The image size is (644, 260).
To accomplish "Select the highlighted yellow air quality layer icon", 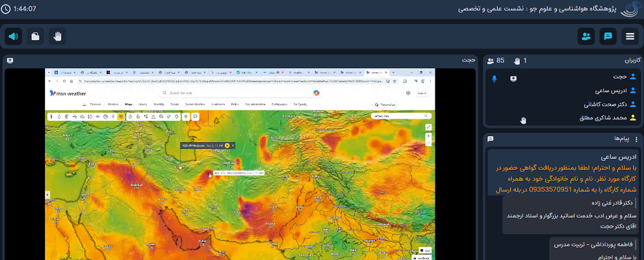I will 121,116.
